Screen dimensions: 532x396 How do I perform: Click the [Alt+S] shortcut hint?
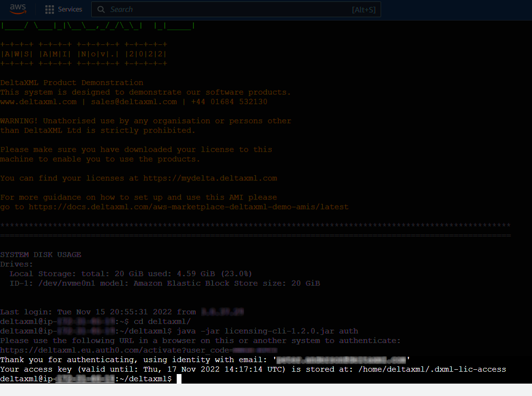pos(363,10)
